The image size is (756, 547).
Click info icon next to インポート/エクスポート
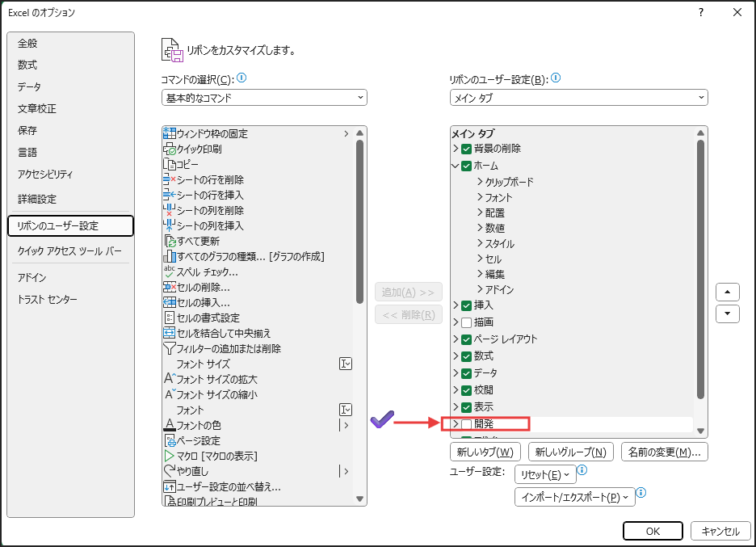click(641, 493)
